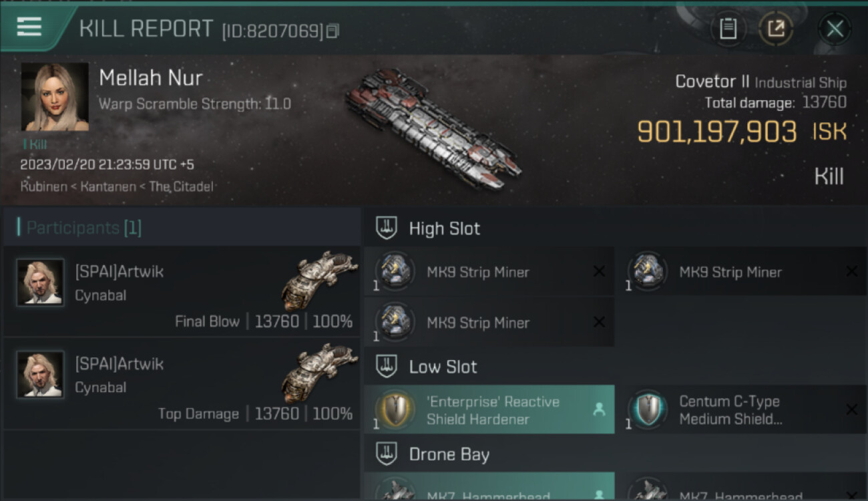View Mellah Nur's character portrait
868x501 pixels.
pyautogui.click(x=55, y=97)
